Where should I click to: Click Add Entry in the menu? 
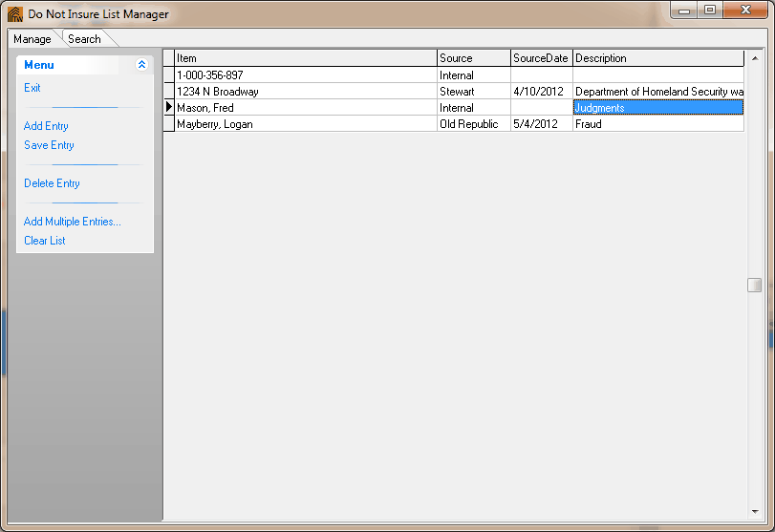(46, 126)
